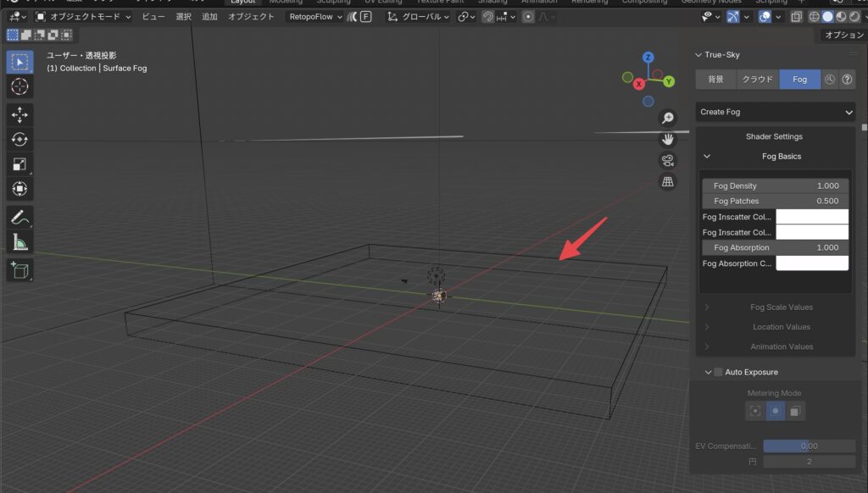This screenshot has height=493, width=868.
Task: Open the pivot point dropdown
Action: [x=466, y=17]
